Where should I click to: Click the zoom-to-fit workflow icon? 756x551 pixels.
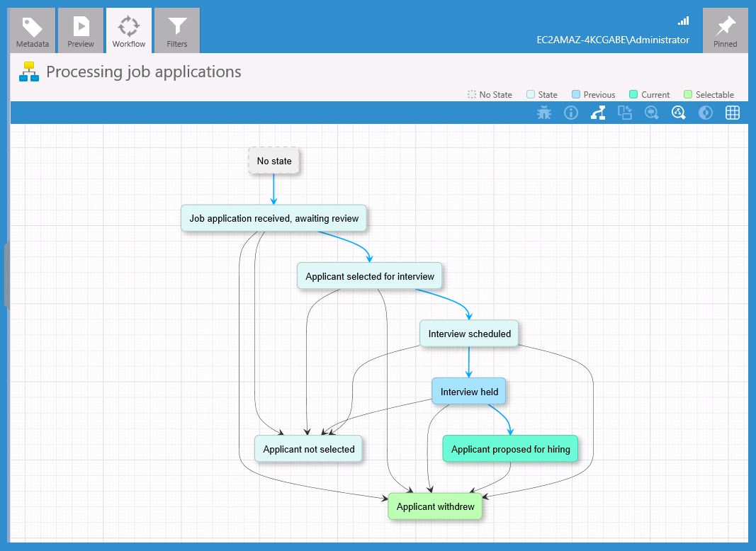coord(678,112)
